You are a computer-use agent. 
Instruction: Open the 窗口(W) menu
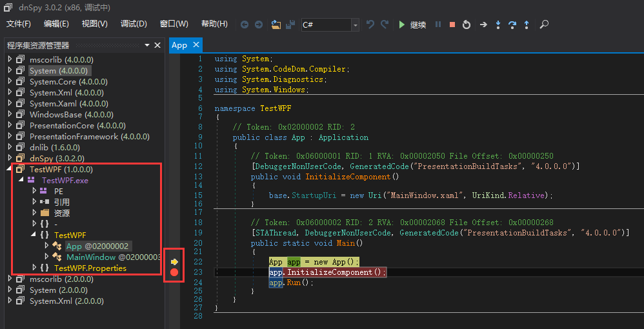174,24
